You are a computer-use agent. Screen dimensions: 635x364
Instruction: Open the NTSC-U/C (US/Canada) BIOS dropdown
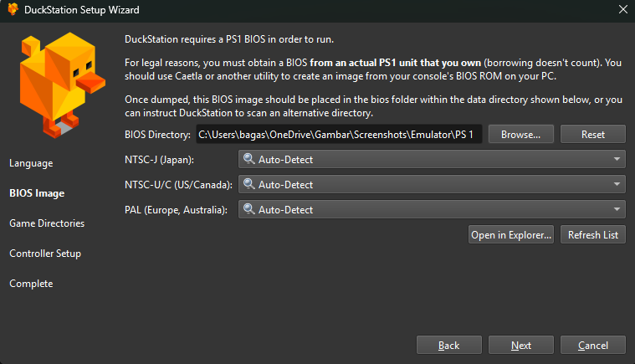pyautogui.click(x=432, y=185)
